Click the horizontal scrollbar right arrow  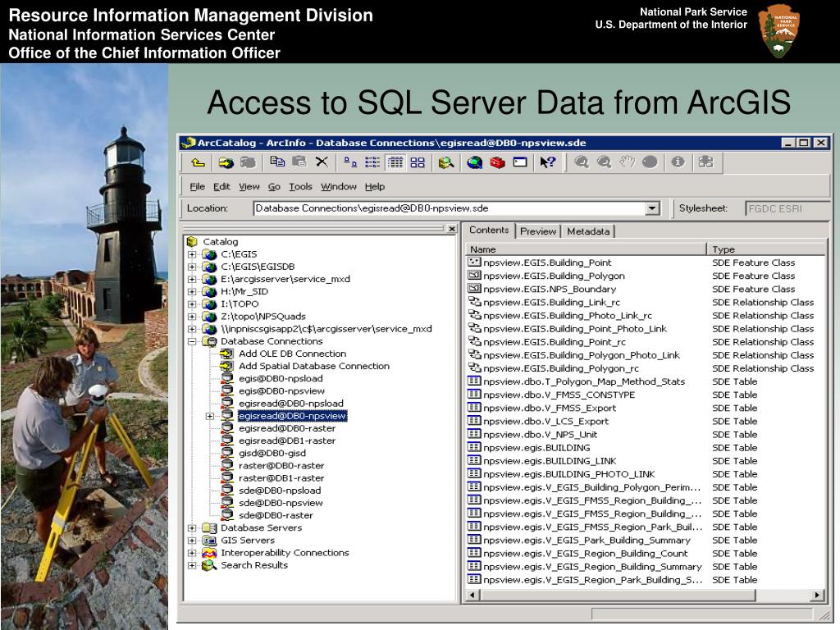[816, 596]
